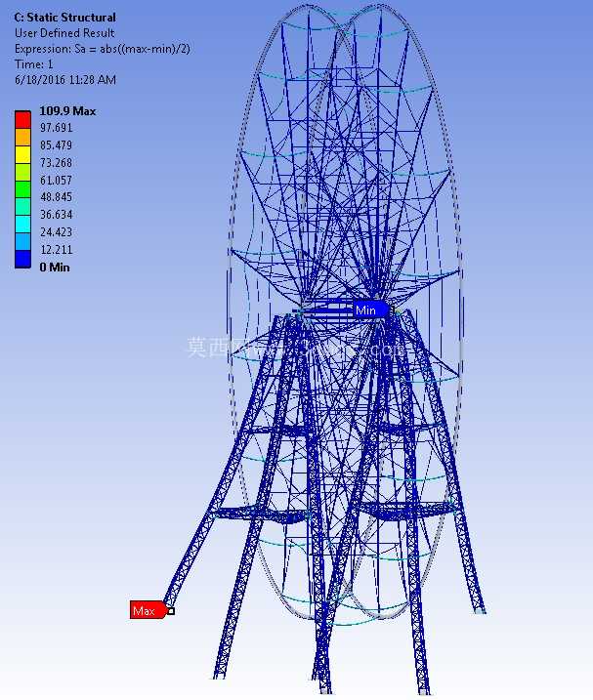Select the dark blue bottom legend band
Viewport: 593px width, 700px height.
click(x=22, y=260)
